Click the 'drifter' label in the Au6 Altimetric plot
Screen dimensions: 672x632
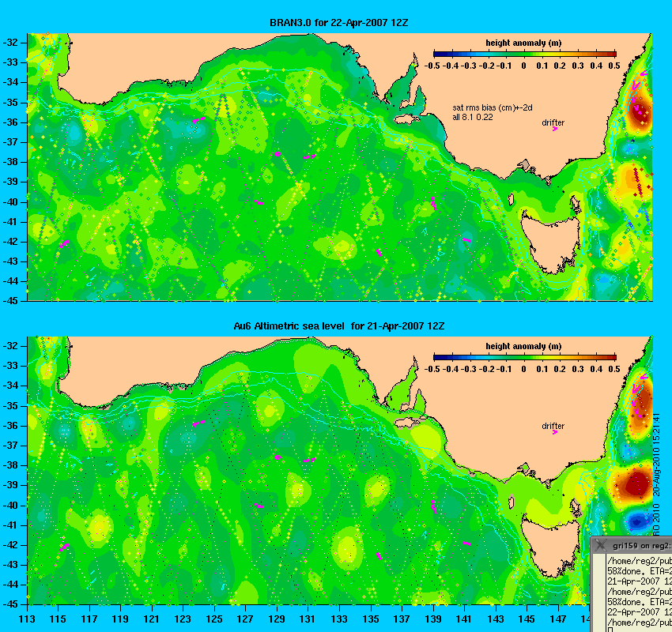point(553,426)
